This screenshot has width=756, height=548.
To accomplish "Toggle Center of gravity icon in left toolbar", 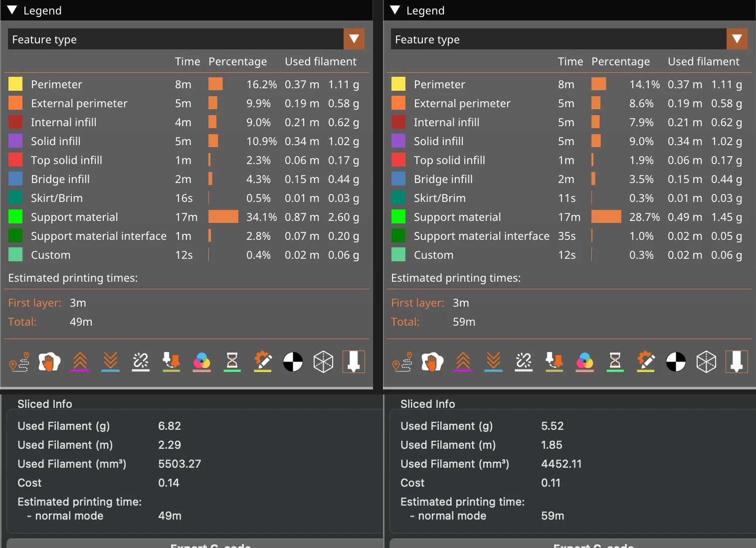I will (293, 362).
